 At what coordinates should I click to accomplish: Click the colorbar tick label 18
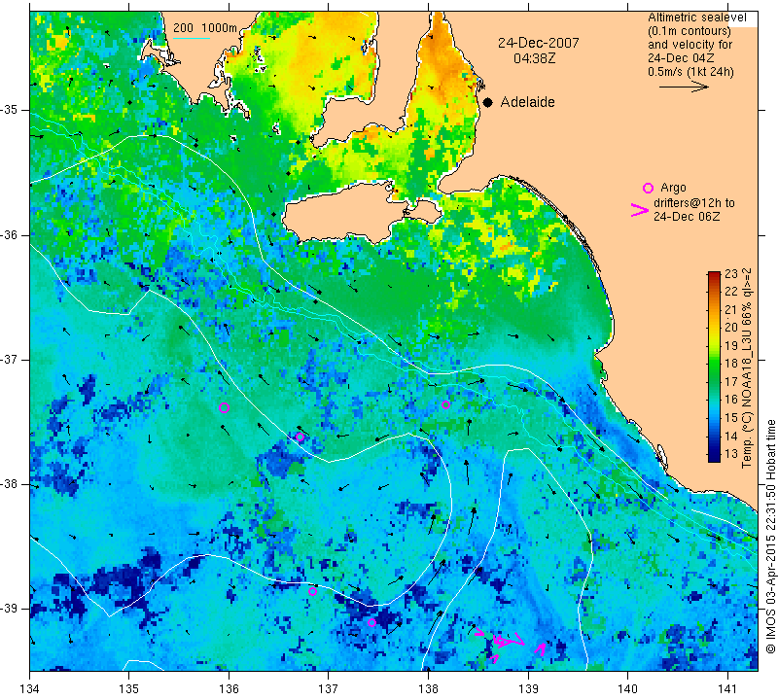[731, 364]
